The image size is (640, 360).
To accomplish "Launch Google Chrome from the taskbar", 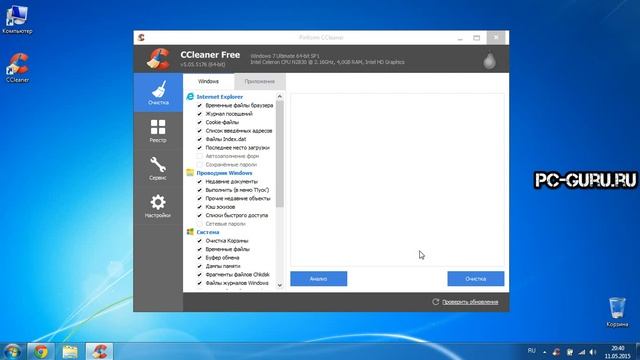I will pos(40,351).
